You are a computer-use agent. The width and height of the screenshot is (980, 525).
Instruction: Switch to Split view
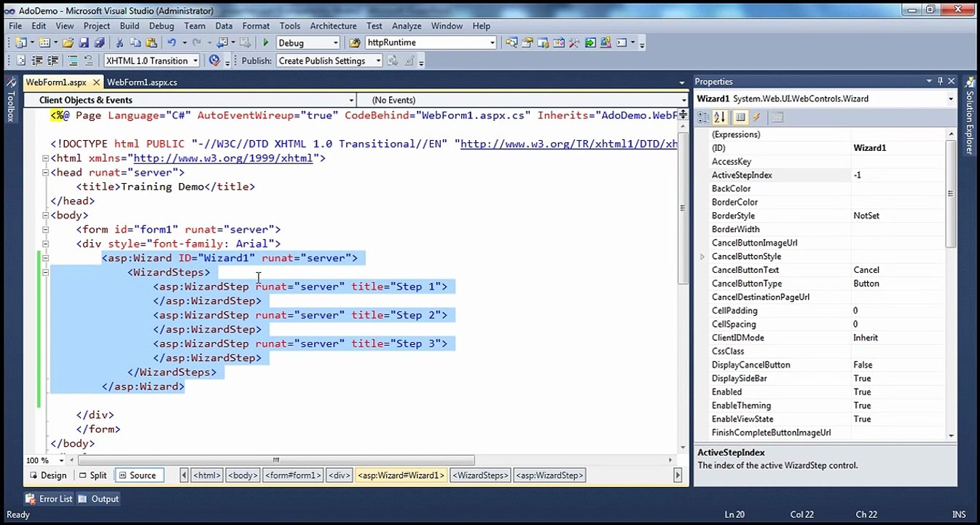pos(93,475)
